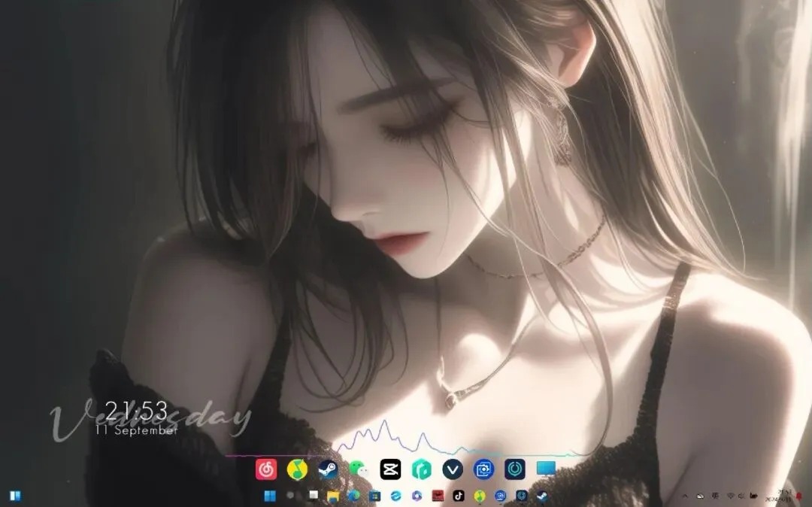Open TikTok from the taskbar
This screenshot has height=507, width=812.
pos(459,496)
